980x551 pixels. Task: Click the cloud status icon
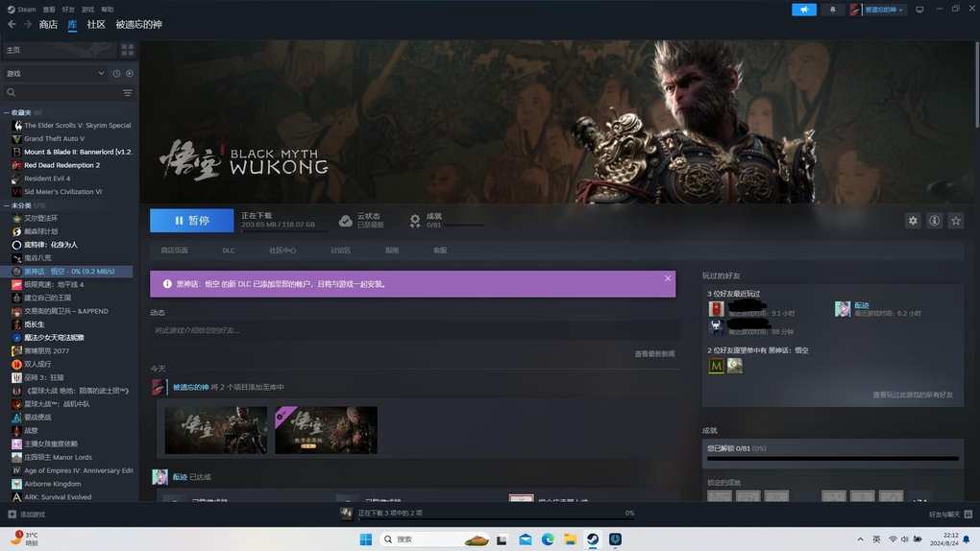[x=345, y=221]
